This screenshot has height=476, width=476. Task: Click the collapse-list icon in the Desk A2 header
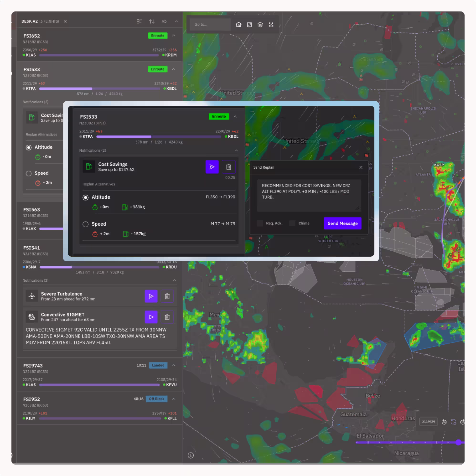pyautogui.click(x=139, y=21)
